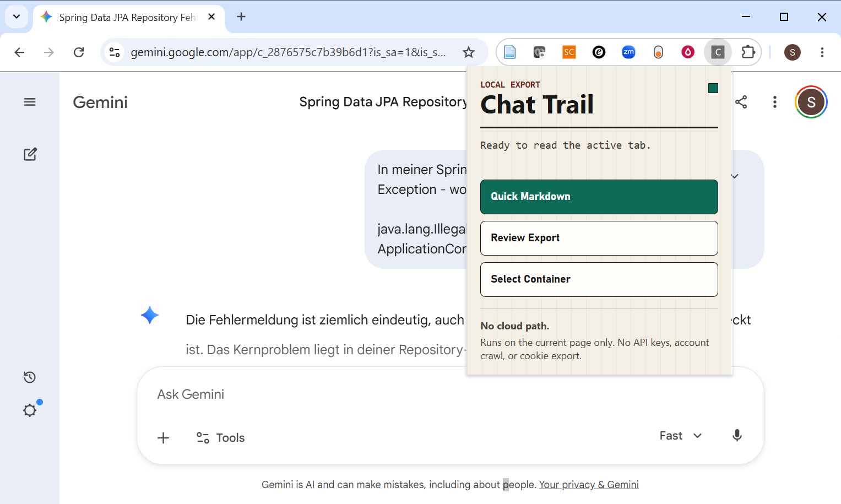Viewport: 841px width, 504px height.
Task: Click the Chat Trail extension icon in toolbar
Action: pyautogui.click(x=718, y=52)
